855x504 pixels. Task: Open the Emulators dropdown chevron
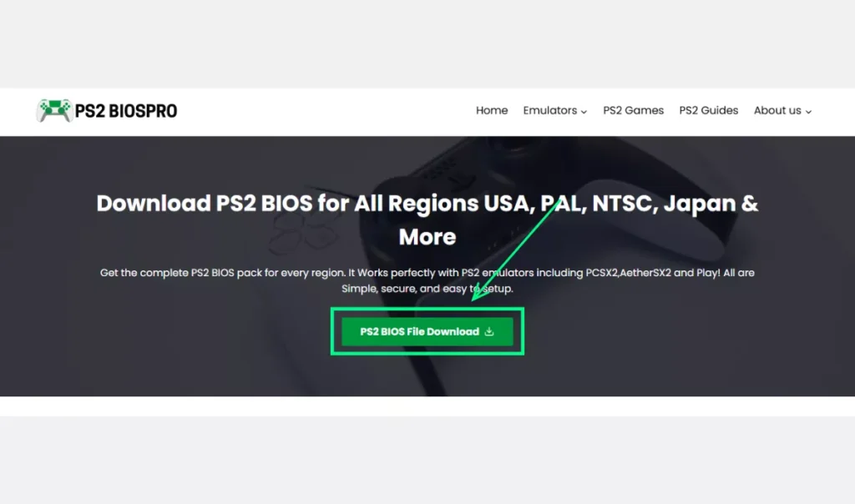[x=584, y=112]
